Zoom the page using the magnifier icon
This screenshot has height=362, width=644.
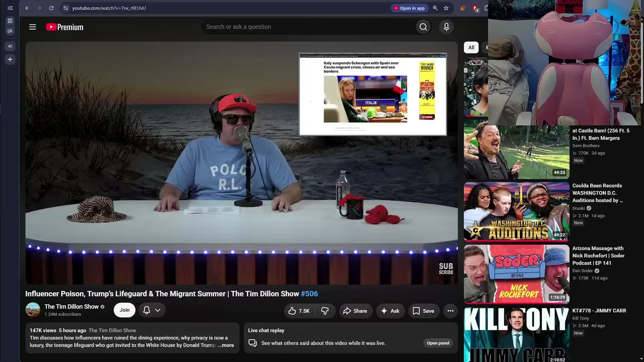click(x=435, y=8)
